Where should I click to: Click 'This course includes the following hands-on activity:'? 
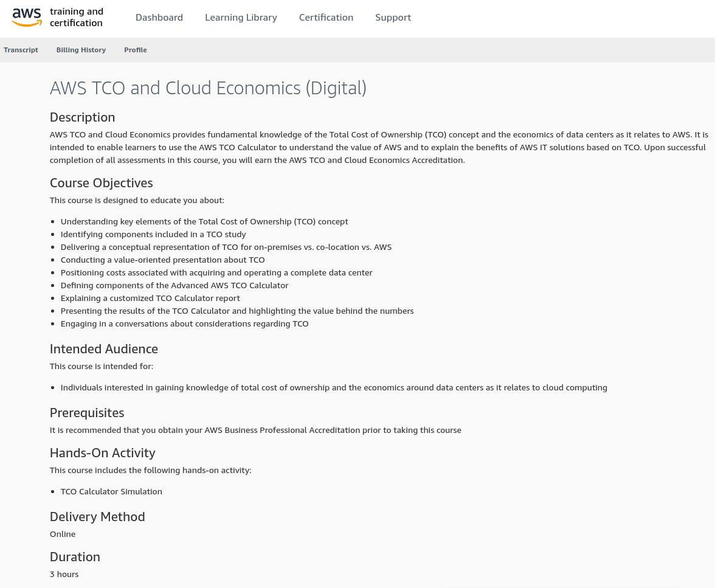click(151, 470)
